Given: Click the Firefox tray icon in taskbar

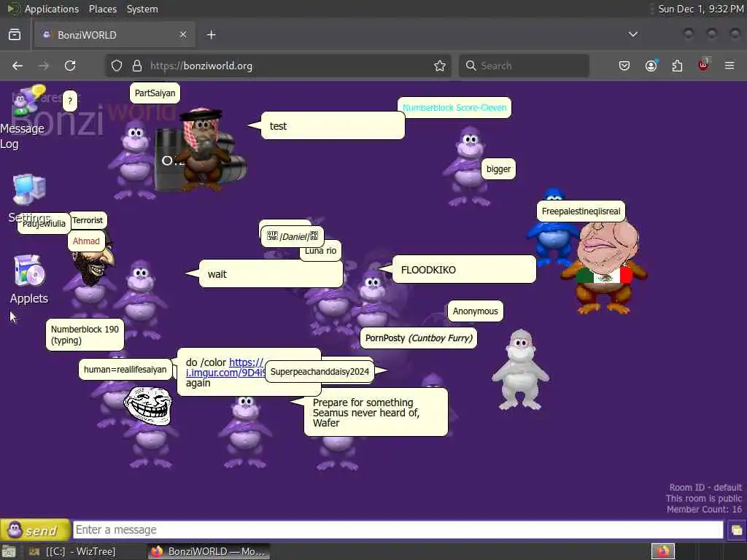Looking at the screenshot, I should [x=663, y=551].
